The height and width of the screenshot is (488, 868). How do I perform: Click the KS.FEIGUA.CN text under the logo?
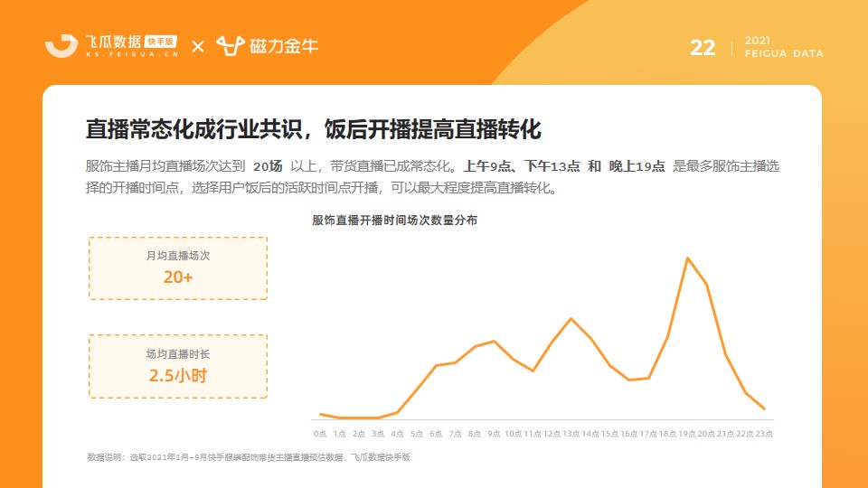[132, 54]
